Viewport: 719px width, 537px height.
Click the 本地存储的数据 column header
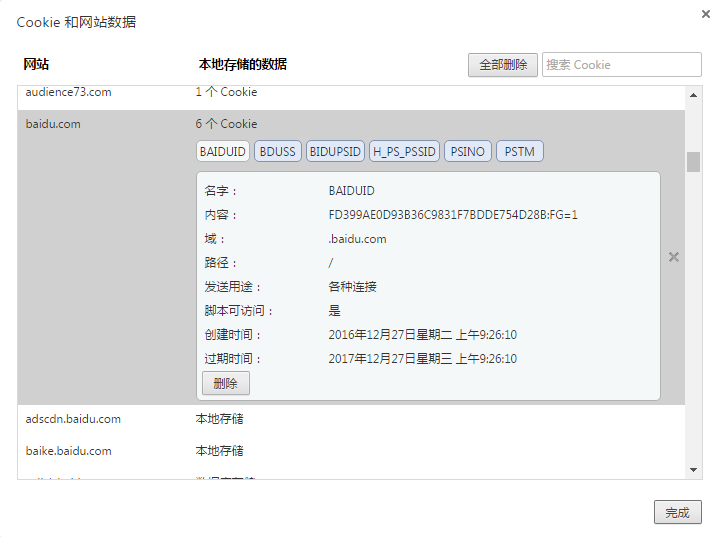coord(243,64)
